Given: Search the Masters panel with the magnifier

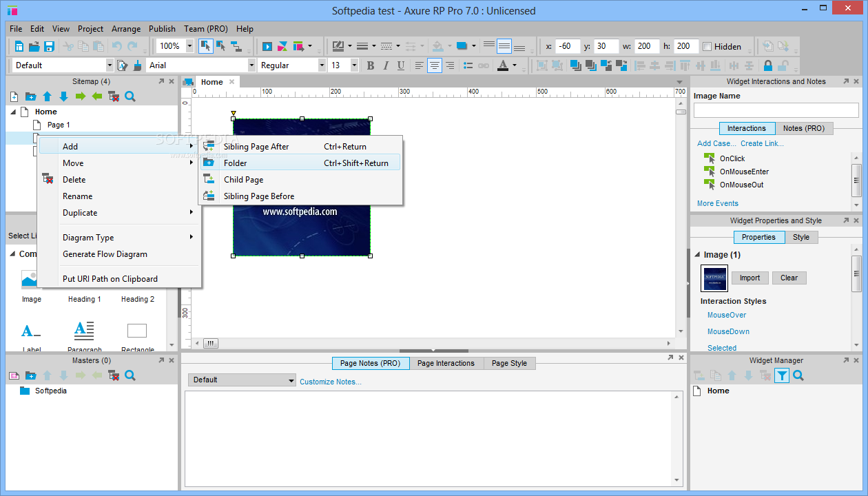Looking at the screenshot, I should (x=130, y=375).
